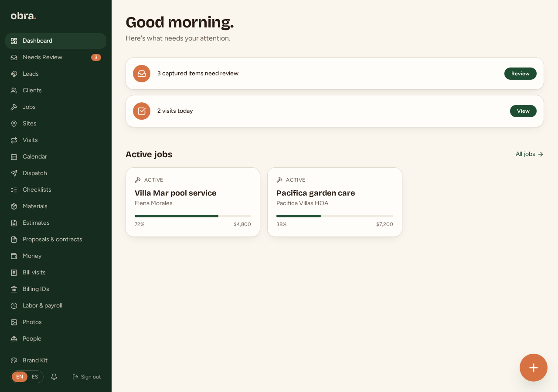This screenshot has height=392, width=558.
Task: Click the Labor & payroll clock icon
Action: coord(14,306)
